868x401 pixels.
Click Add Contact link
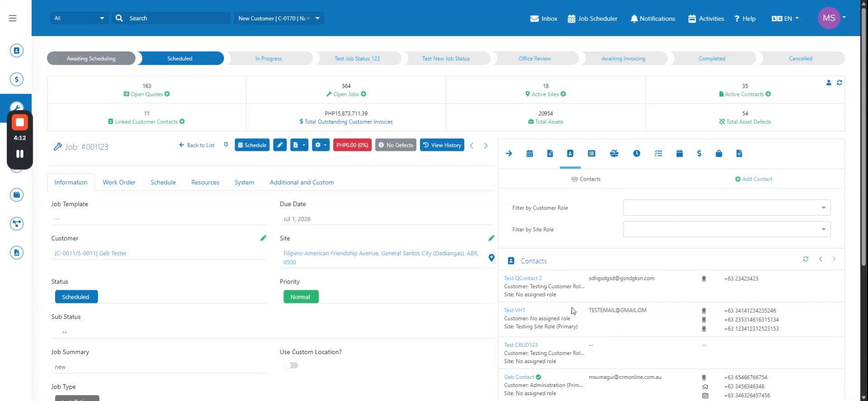pyautogui.click(x=754, y=179)
